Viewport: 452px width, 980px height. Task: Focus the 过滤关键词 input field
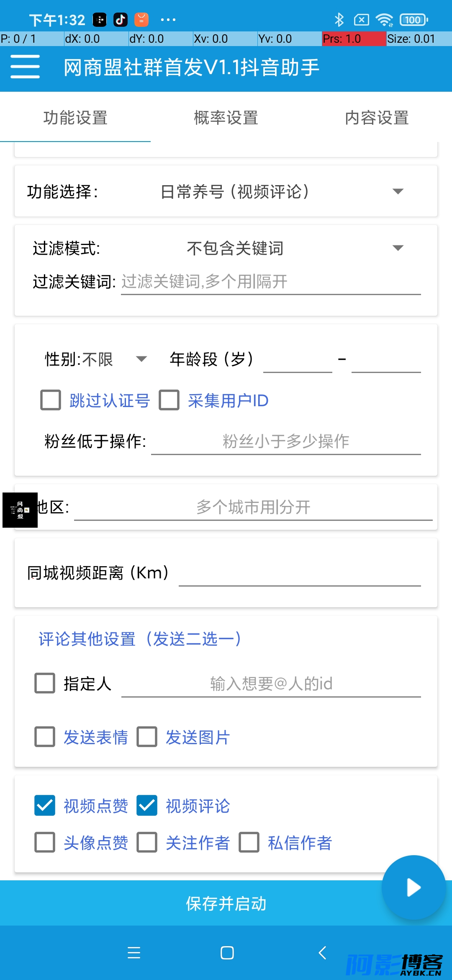pos(271,281)
